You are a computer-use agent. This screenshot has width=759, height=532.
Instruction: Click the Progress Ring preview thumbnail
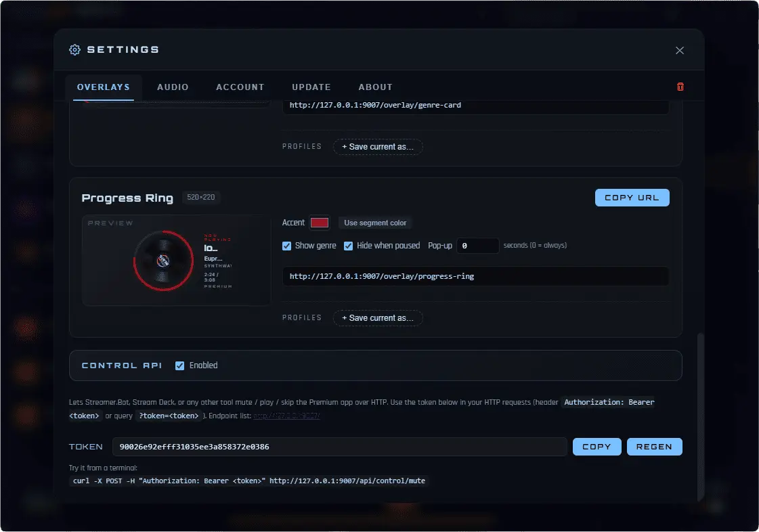176,261
